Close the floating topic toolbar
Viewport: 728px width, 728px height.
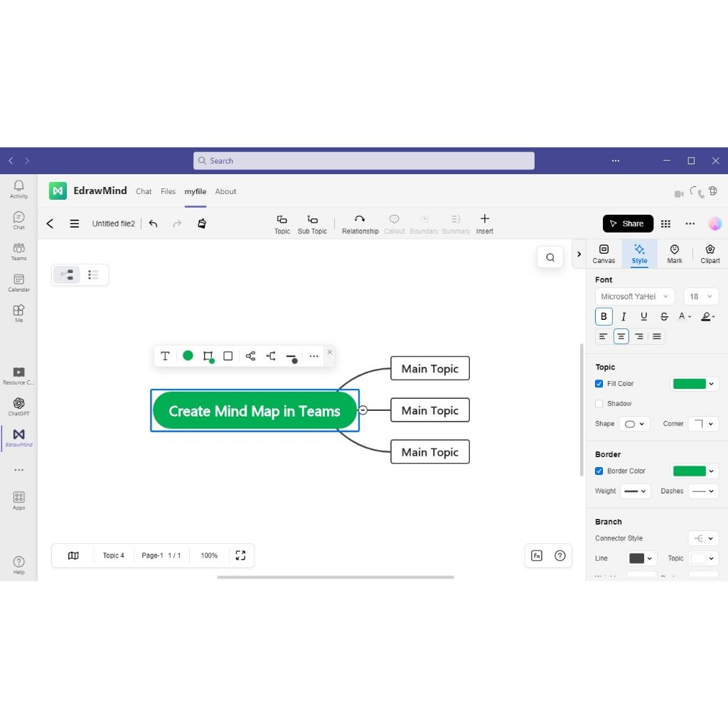pos(330,352)
